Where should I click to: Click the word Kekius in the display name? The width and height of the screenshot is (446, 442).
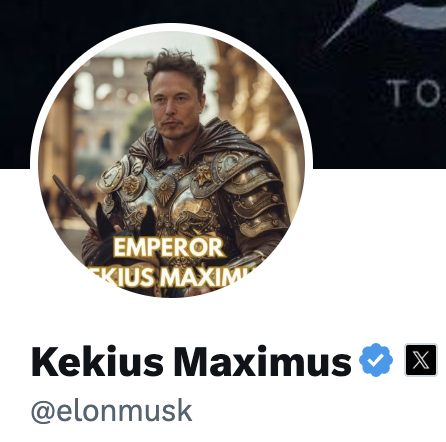coord(97,361)
